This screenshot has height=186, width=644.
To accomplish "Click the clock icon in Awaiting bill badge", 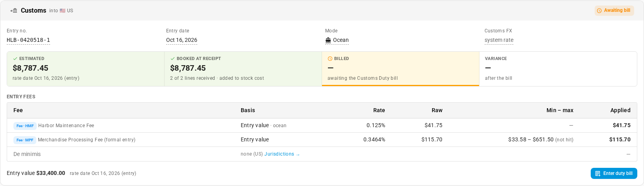I will click(599, 11).
